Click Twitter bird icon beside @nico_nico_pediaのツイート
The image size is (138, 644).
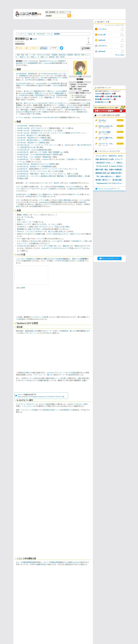click(96, 189)
